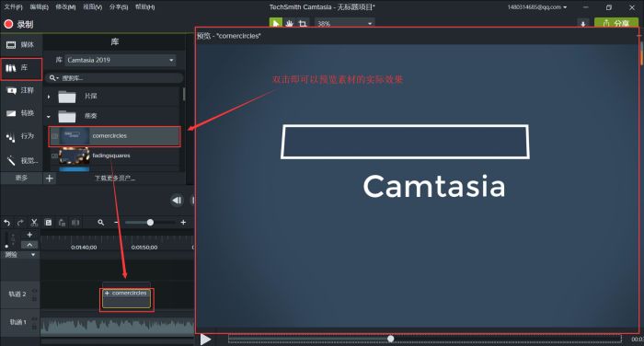Open the 分享(S) menu
Image resolution: width=644 pixels, height=346 pixels.
click(119, 7)
